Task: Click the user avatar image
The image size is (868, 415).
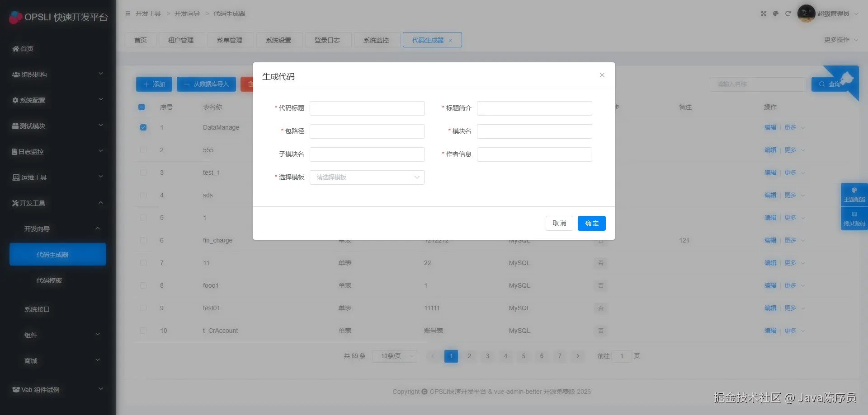Action: tap(806, 14)
